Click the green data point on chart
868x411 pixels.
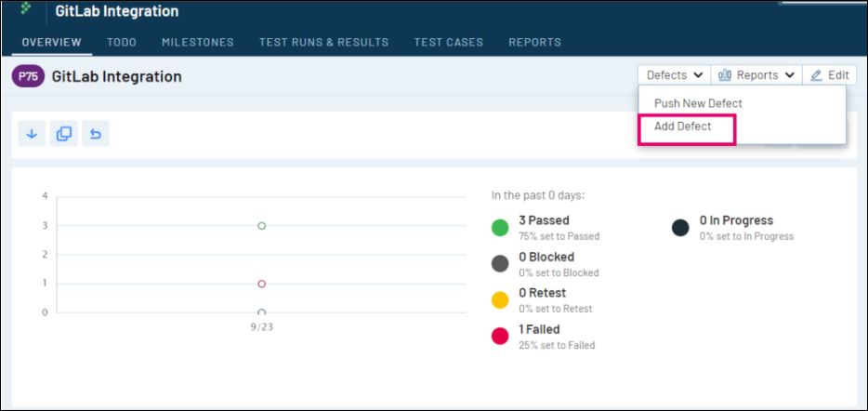pos(261,226)
